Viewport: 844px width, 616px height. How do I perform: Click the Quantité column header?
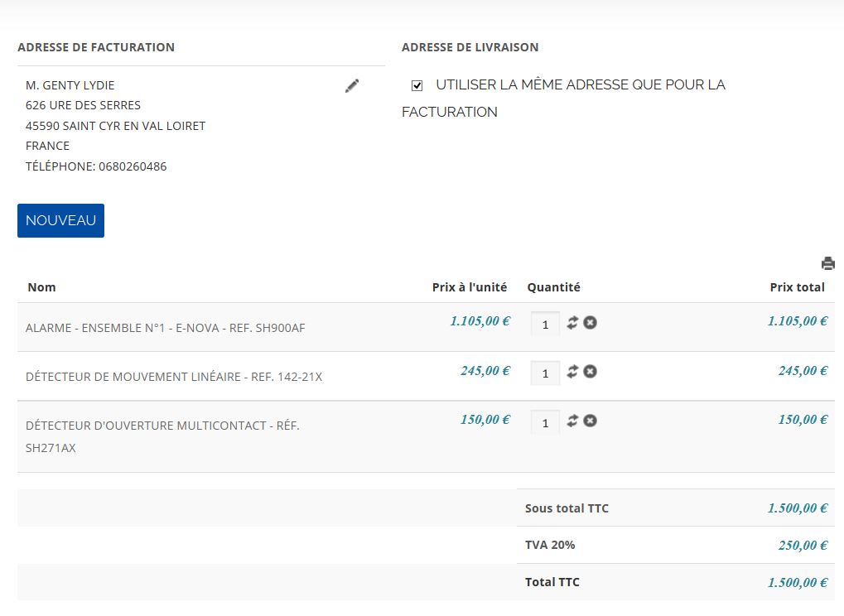click(553, 287)
